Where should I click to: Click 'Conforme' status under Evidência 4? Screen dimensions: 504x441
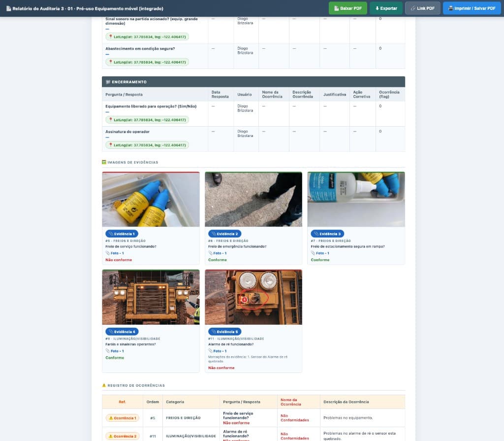[115, 358]
